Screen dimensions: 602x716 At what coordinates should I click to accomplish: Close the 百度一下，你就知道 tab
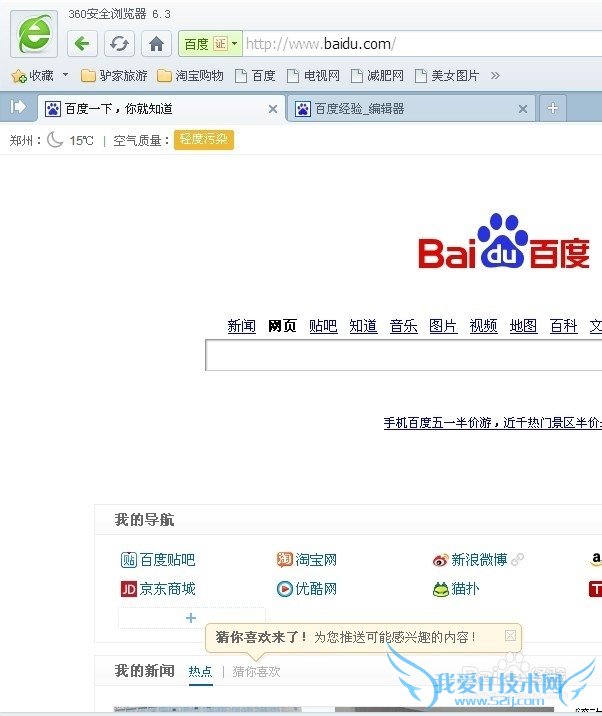(273, 109)
